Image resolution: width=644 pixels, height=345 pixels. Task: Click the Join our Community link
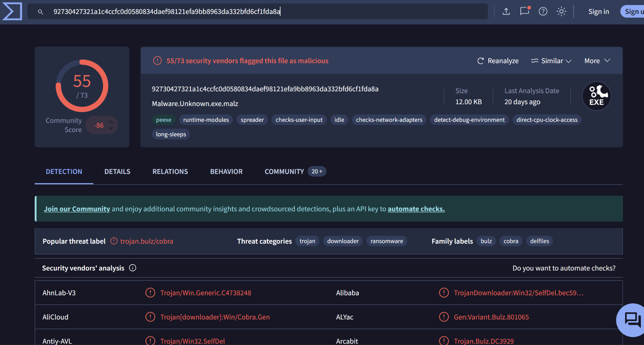[x=77, y=209]
